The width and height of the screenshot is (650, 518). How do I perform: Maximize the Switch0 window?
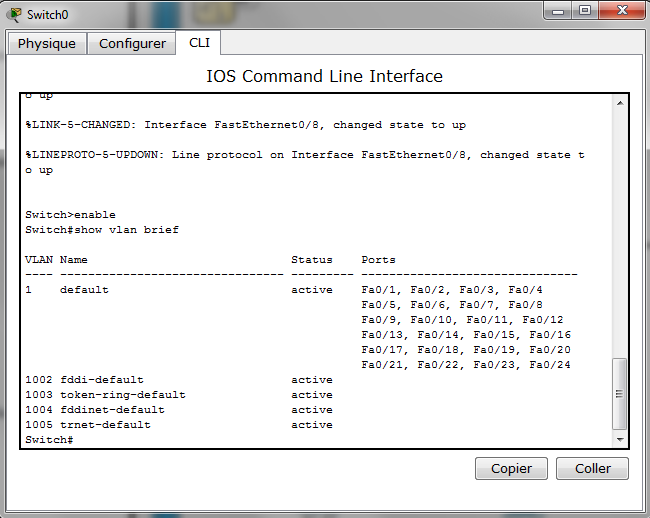585,11
